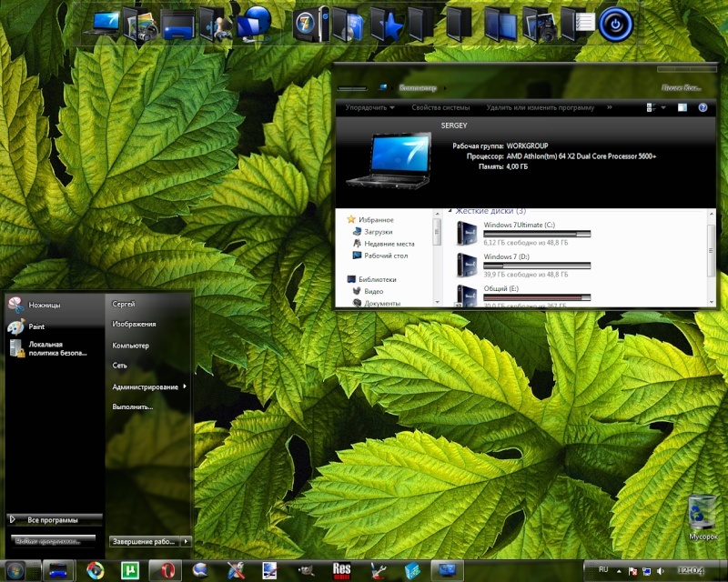
Task: Click Удалить или изменить программу button
Action: (x=540, y=107)
